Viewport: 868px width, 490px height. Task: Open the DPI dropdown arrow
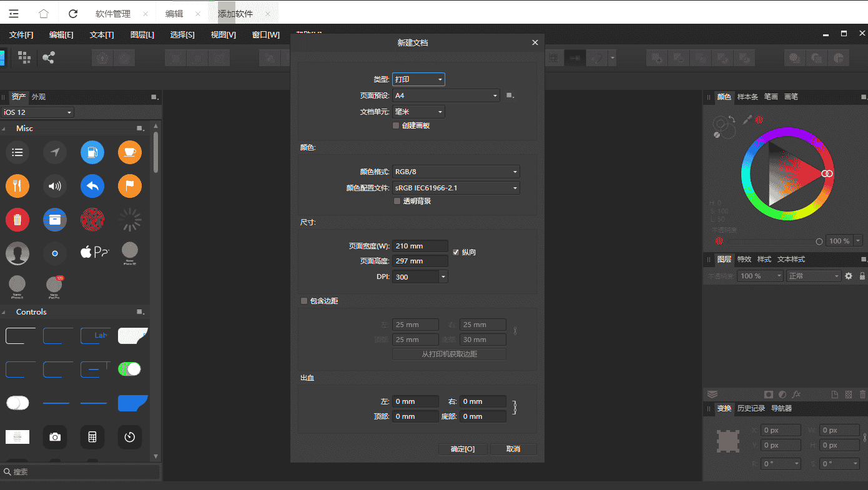(x=443, y=277)
